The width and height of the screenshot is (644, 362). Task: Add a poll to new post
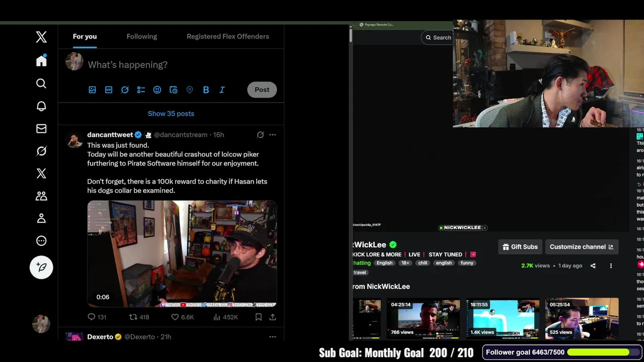click(141, 89)
